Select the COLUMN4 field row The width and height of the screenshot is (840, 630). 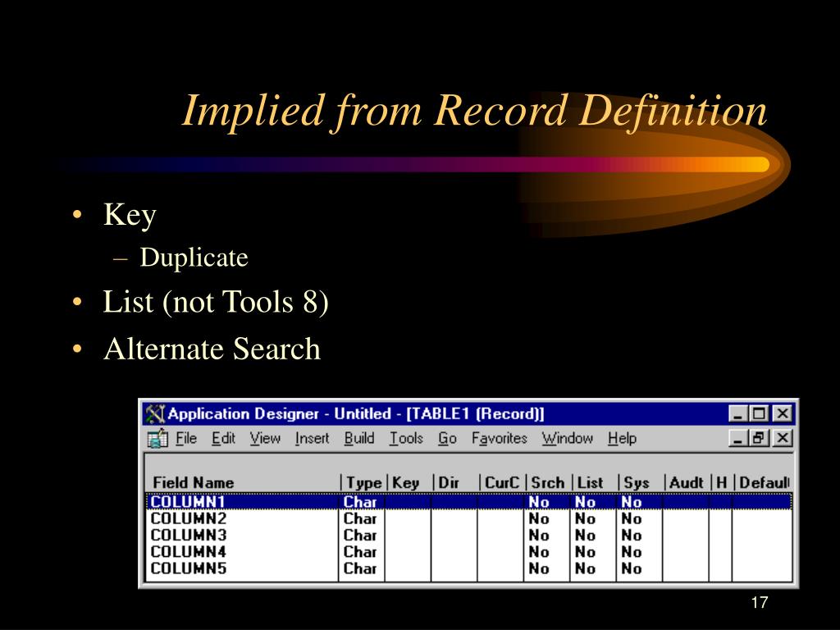coord(468,552)
